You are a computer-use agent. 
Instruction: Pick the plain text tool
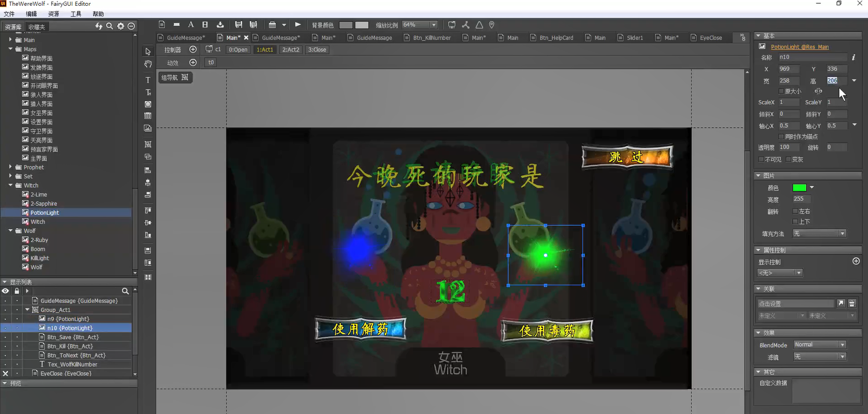(148, 80)
